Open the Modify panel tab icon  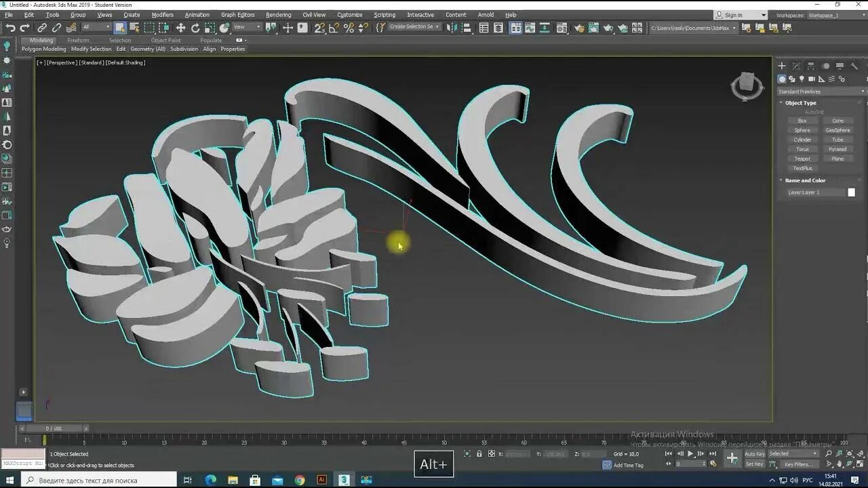coord(796,66)
